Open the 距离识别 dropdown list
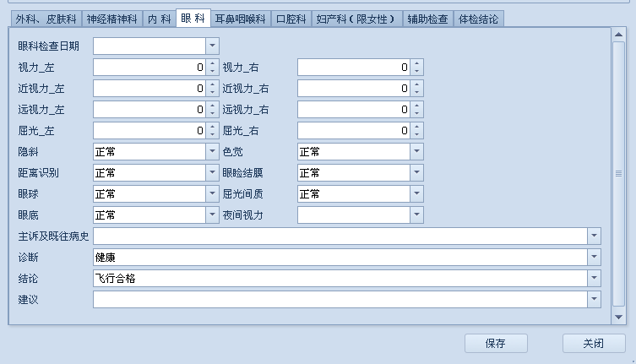The image size is (636, 364). tap(212, 172)
